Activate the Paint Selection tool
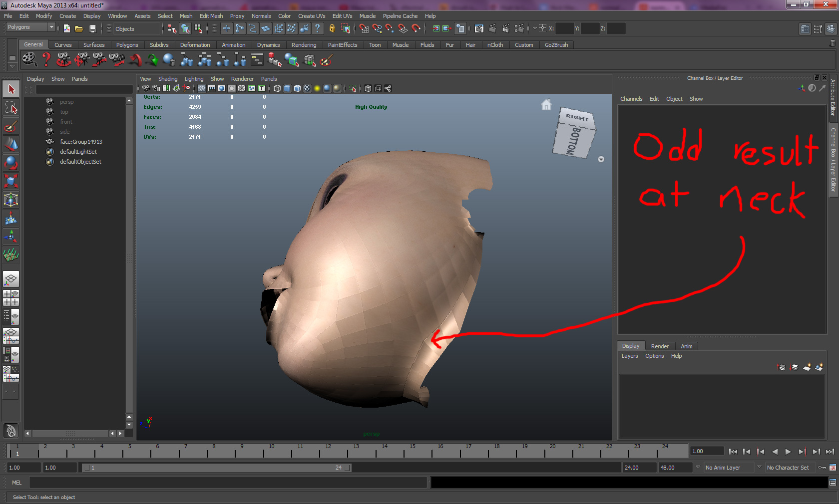839x504 pixels. click(11, 126)
